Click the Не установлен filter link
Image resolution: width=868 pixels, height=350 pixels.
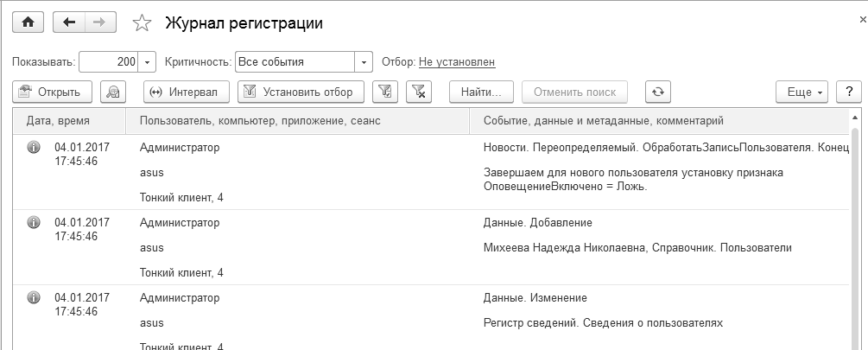(457, 62)
